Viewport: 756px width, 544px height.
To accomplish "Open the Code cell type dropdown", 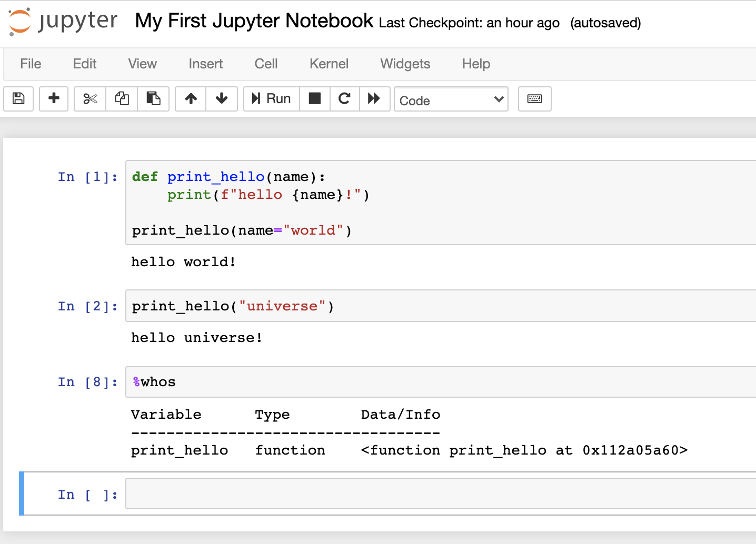I will coord(451,99).
